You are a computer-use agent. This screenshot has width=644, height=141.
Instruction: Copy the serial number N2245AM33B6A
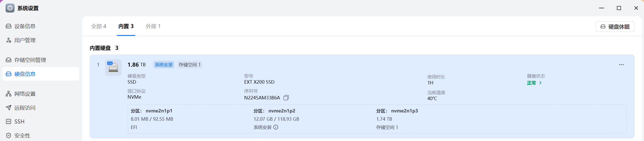(x=286, y=98)
